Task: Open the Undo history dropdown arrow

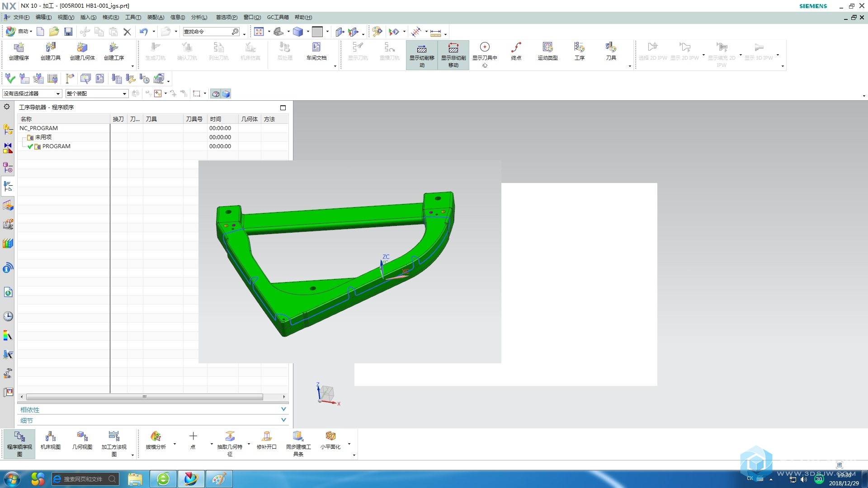Action: tap(154, 32)
